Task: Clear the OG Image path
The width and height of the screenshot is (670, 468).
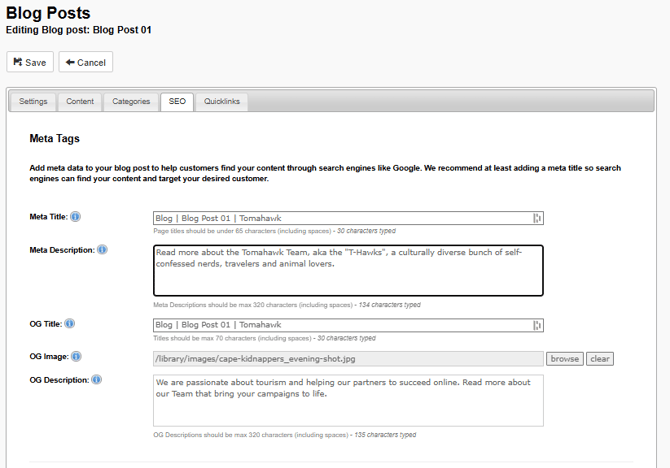Action: (x=599, y=358)
